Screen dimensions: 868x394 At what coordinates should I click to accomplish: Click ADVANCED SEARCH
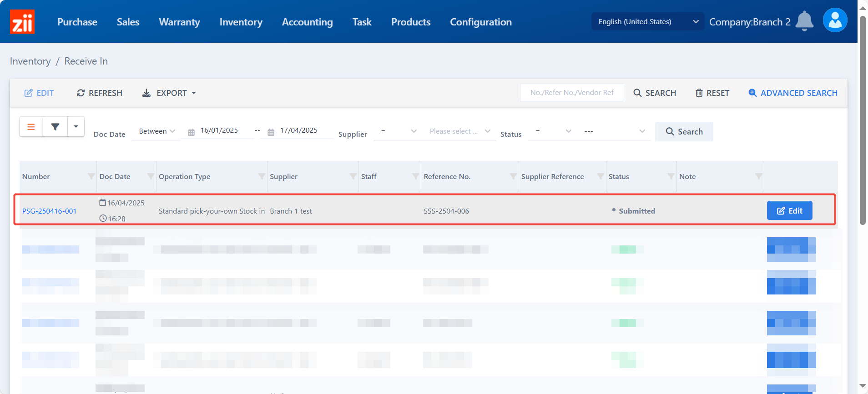tap(793, 93)
